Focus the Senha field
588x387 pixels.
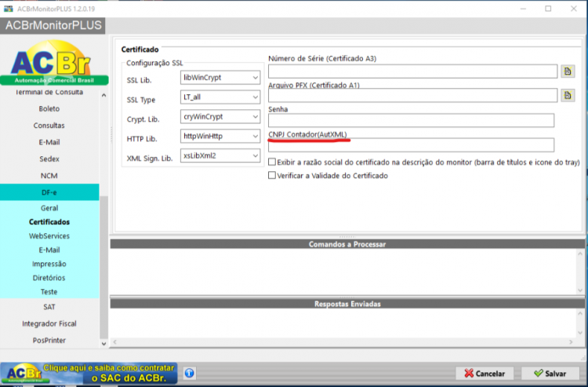point(411,120)
